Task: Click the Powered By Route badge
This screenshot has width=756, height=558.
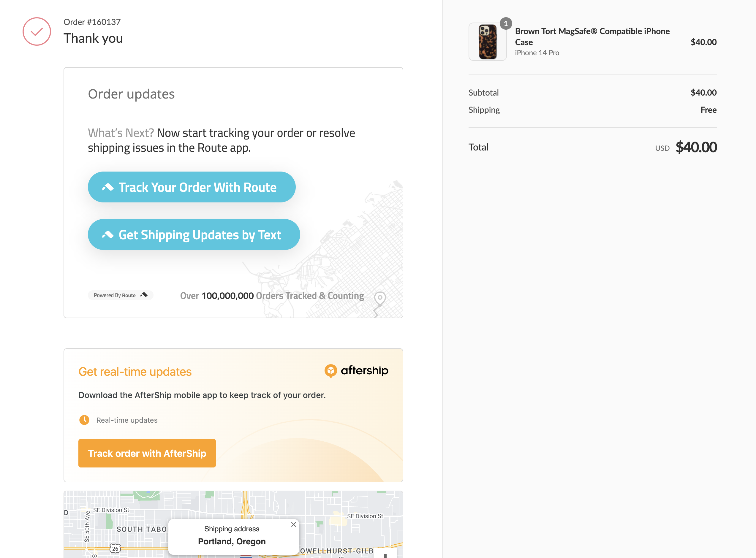Action: [x=121, y=295]
